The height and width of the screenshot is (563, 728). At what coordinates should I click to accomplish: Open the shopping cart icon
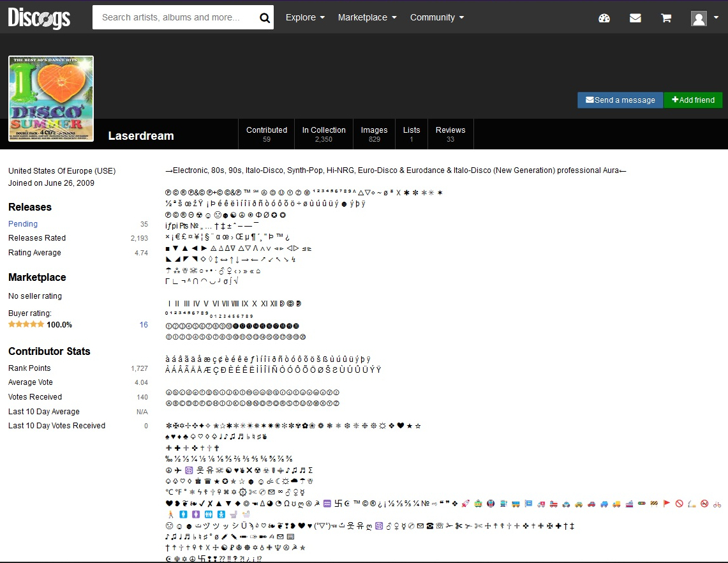click(666, 18)
